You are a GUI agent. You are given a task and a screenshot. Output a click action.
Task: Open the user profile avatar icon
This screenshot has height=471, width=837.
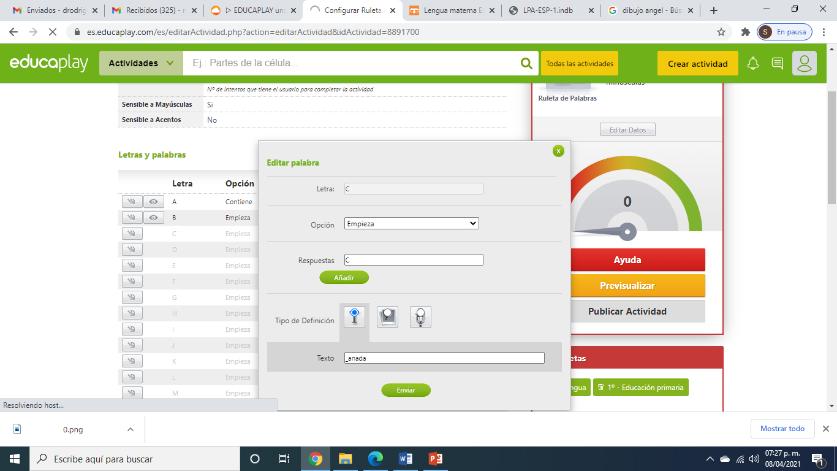click(x=804, y=64)
